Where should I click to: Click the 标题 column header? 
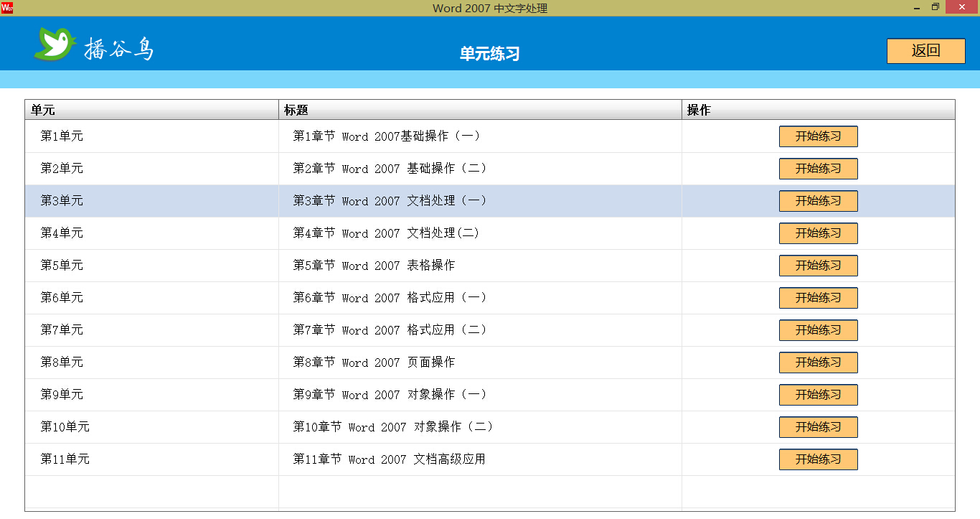tap(480, 110)
